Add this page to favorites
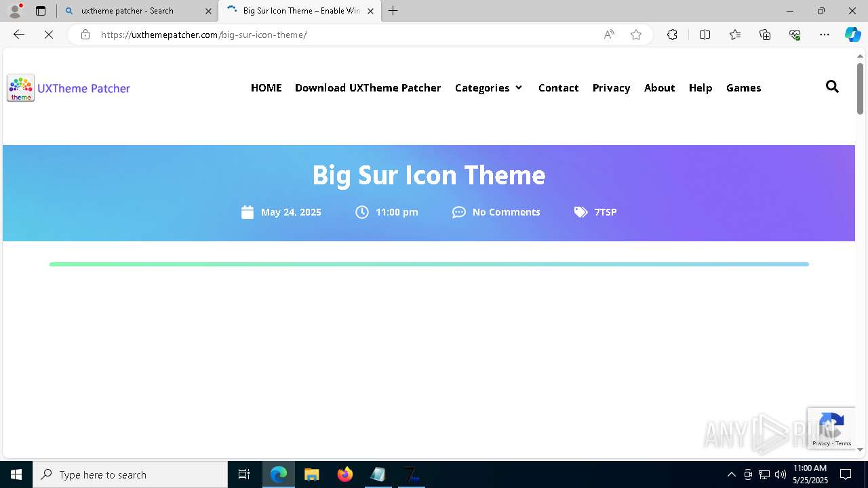 (636, 35)
